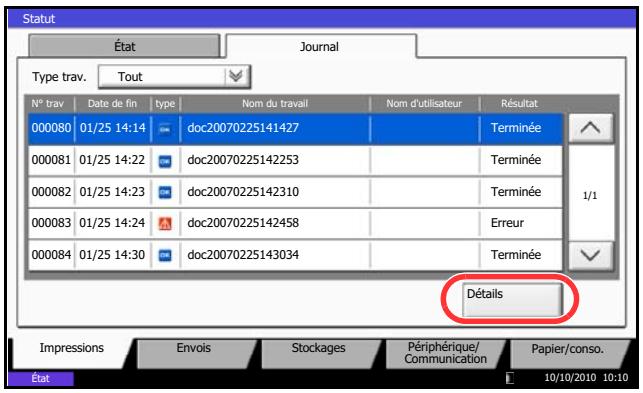Screen dimensions: 643x393
Task: Click end date 01/25 14:23
Action: tap(112, 192)
